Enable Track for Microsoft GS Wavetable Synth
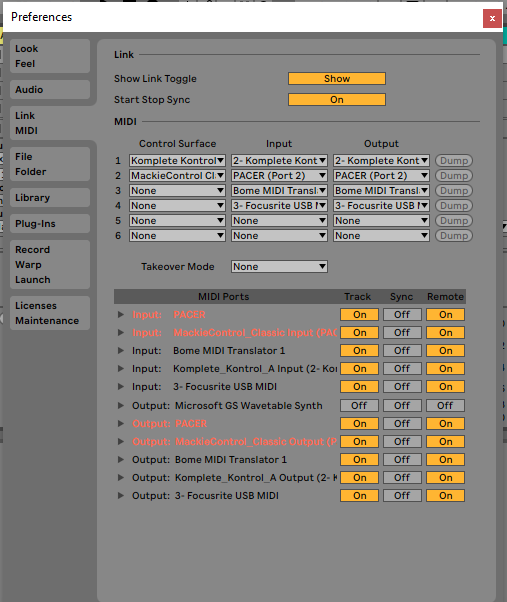 click(x=359, y=405)
